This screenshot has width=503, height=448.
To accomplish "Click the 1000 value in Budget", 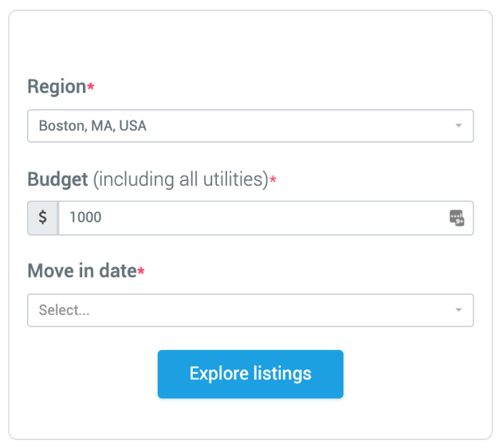I will [85, 218].
